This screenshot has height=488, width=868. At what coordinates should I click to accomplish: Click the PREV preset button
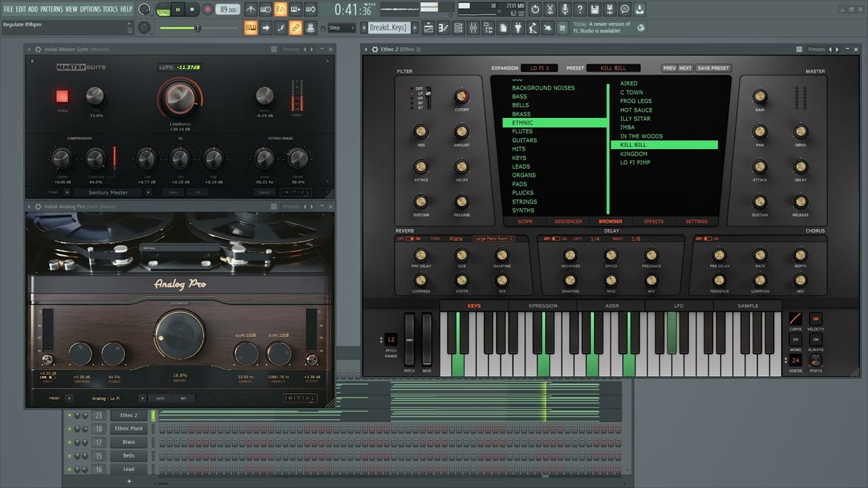click(669, 68)
